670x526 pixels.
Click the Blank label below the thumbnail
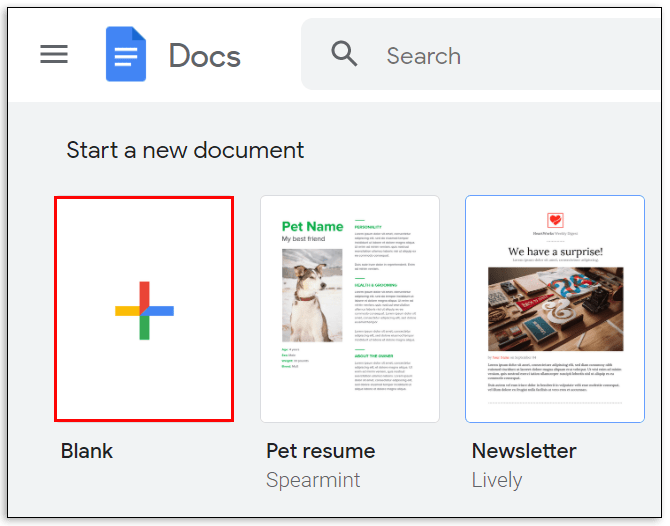pos(87,451)
